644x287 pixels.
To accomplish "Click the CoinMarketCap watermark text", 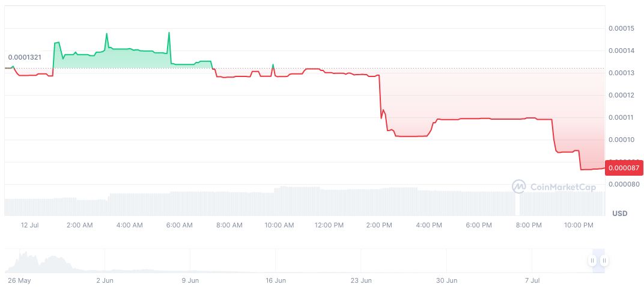I will point(563,187).
